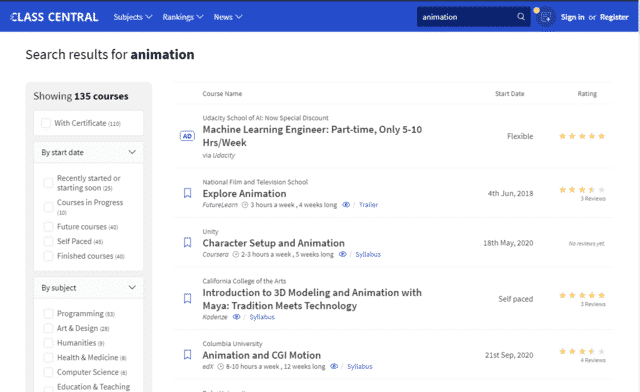Check the Art & Design subject filter
The height and width of the screenshot is (392, 640).
[x=49, y=328]
